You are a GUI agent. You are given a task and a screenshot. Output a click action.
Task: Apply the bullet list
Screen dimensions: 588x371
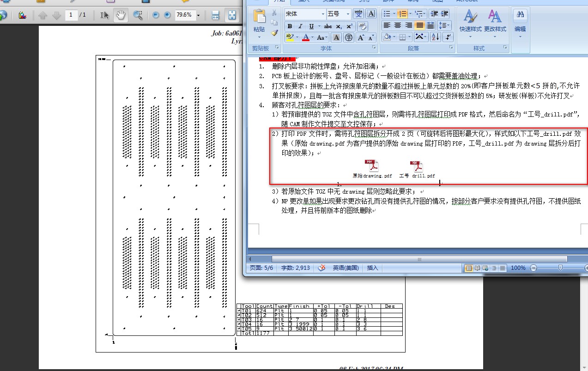387,14
